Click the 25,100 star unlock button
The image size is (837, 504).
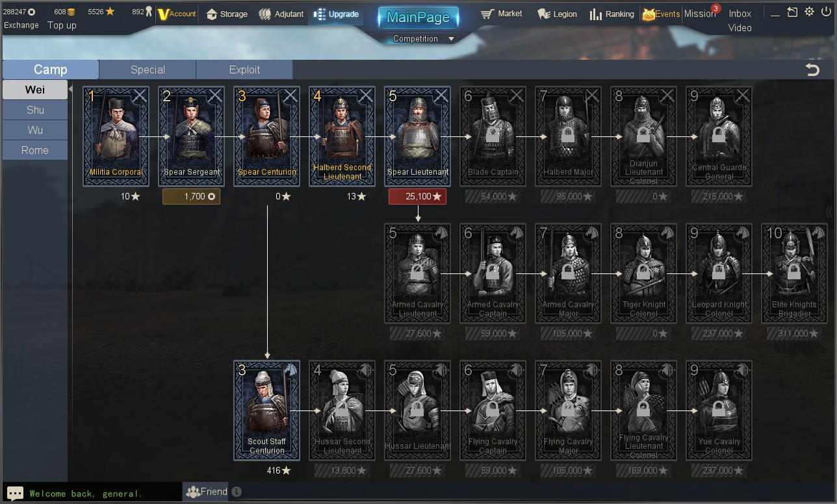(x=417, y=196)
